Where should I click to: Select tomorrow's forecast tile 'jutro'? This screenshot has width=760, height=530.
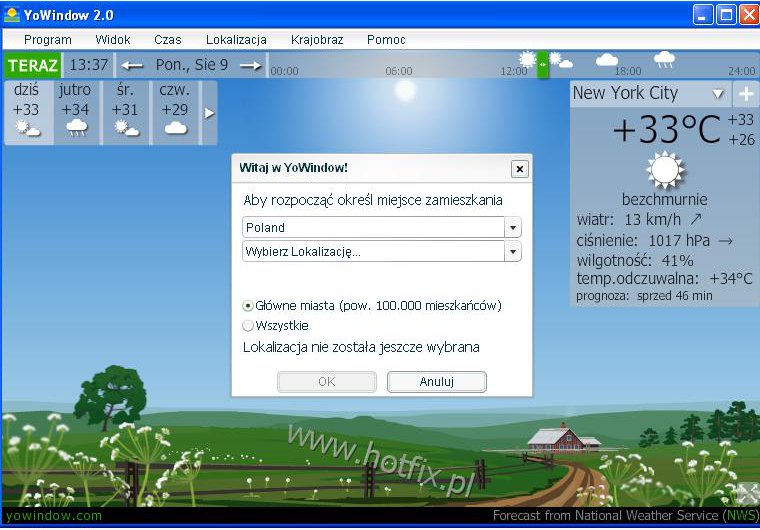tap(76, 112)
